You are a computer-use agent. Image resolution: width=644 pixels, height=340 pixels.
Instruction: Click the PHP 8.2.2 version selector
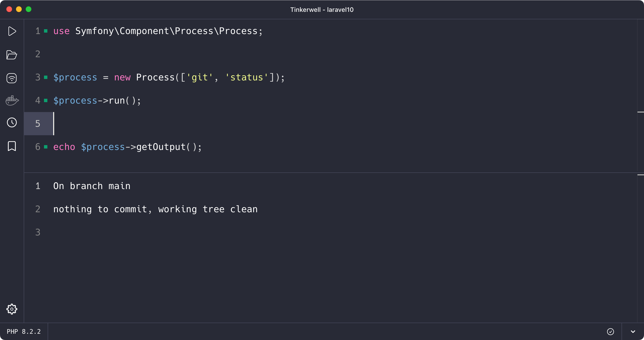click(24, 332)
